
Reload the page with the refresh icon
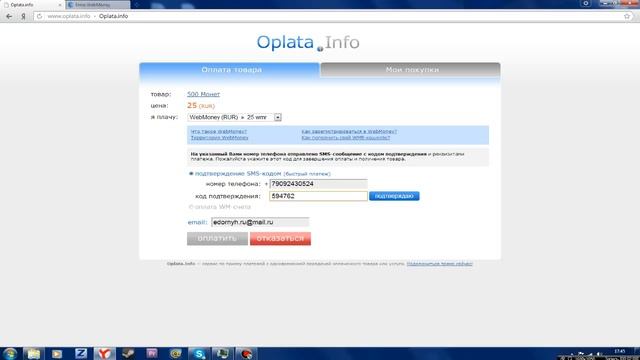[39, 16]
